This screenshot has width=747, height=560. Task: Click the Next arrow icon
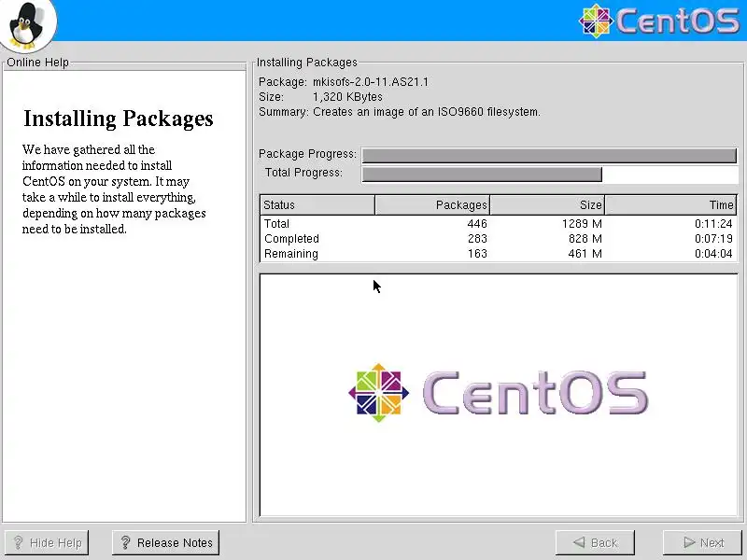[689, 542]
